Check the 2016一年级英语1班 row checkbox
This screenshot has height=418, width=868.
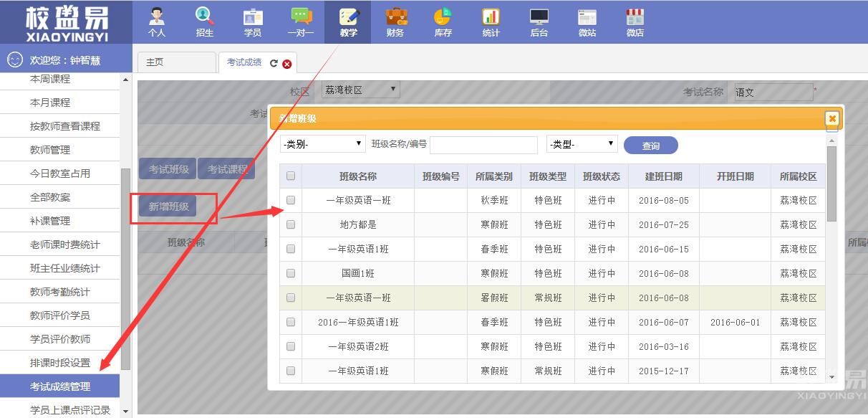(291, 322)
